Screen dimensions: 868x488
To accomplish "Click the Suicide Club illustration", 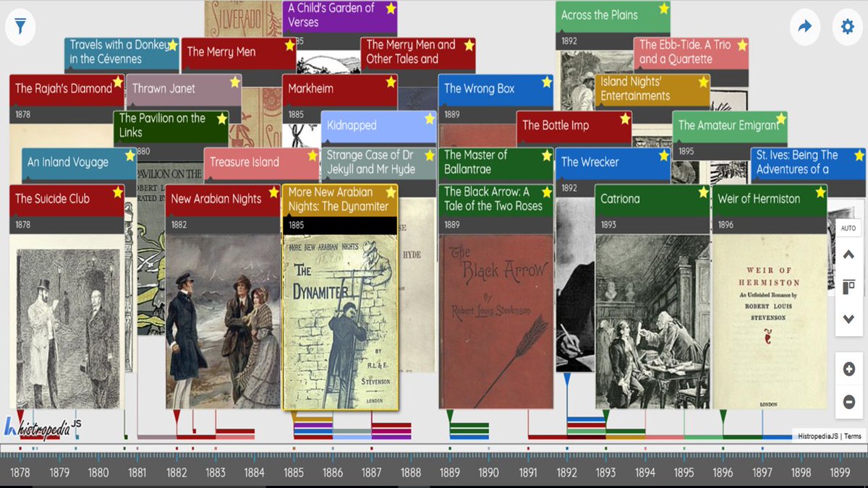I will pos(67,321).
